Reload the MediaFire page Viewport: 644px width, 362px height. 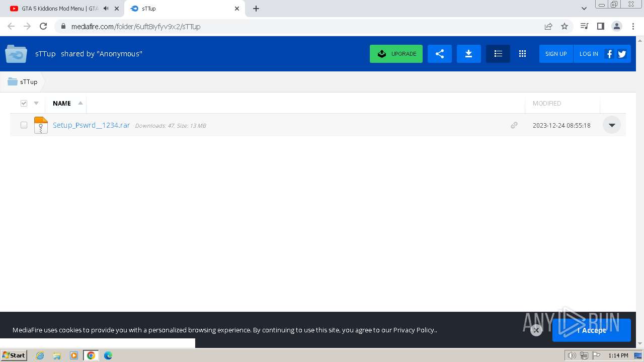[x=43, y=26]
